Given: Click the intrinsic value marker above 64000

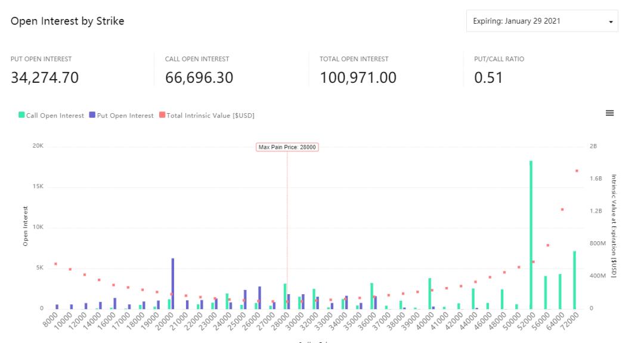Looking at the screenshot, I should pyautogui.click(x=562, y=210).
